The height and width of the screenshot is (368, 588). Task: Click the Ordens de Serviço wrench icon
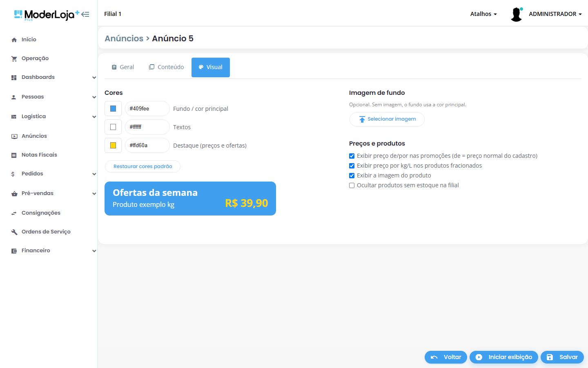point(14,232)
